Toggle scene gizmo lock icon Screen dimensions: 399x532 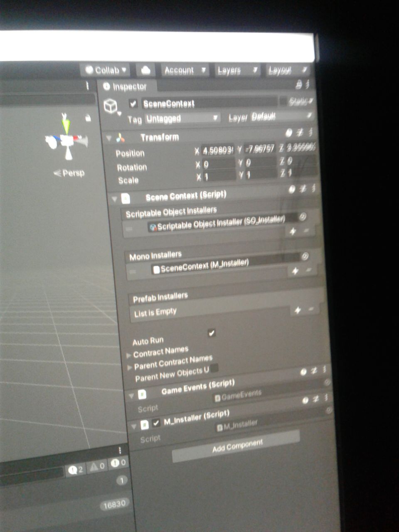(88, 118)
